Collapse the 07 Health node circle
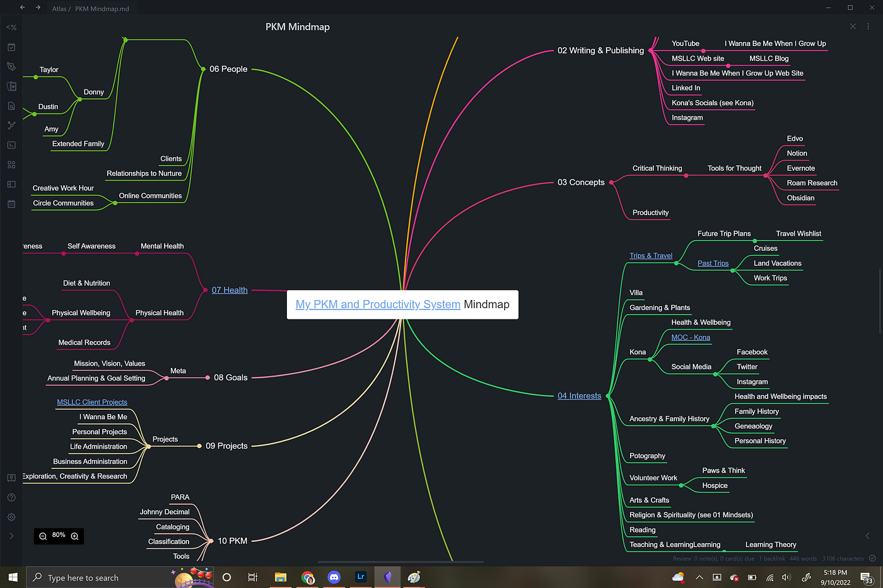Image resolution: width=883 pixels, height=588 pixels. [x=205, y=290]
